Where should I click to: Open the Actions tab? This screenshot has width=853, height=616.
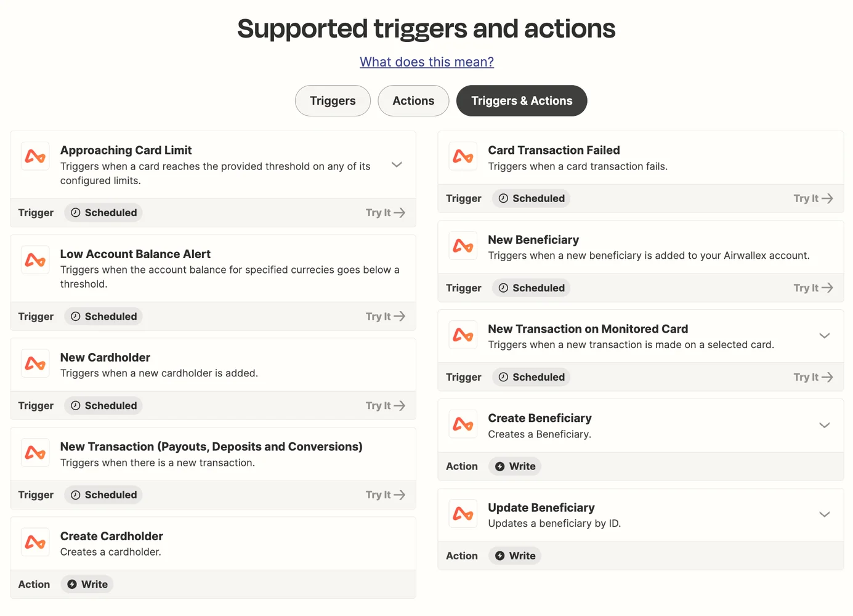click(413, 100)
